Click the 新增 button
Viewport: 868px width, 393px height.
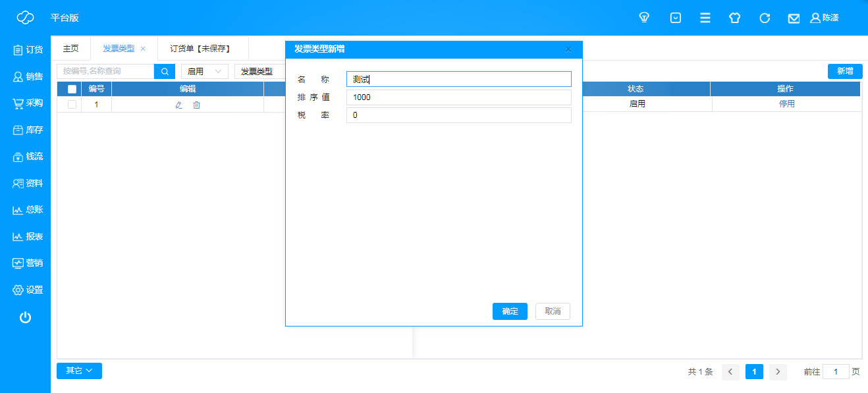point(845,71)
